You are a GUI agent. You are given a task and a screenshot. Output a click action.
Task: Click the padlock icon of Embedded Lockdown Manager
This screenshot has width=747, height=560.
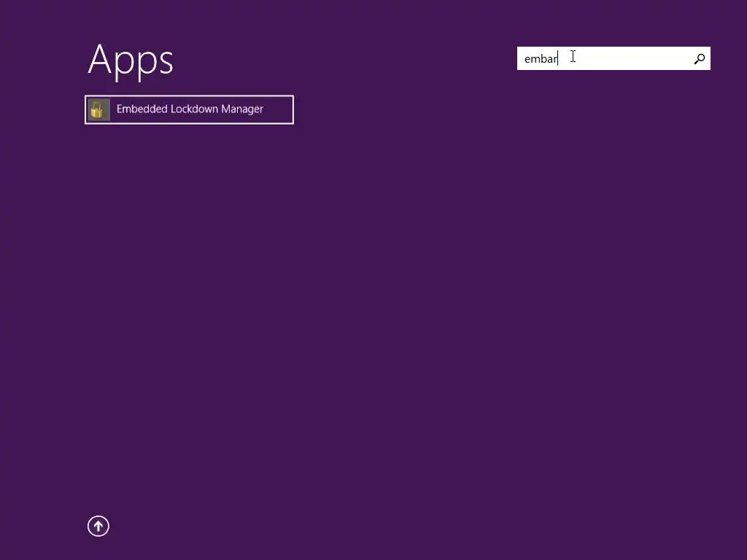[98, 110]
